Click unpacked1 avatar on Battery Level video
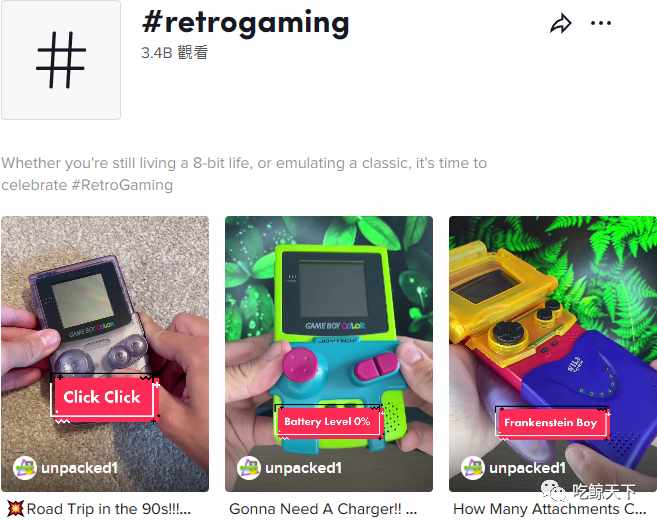 (x=249, y=468)
